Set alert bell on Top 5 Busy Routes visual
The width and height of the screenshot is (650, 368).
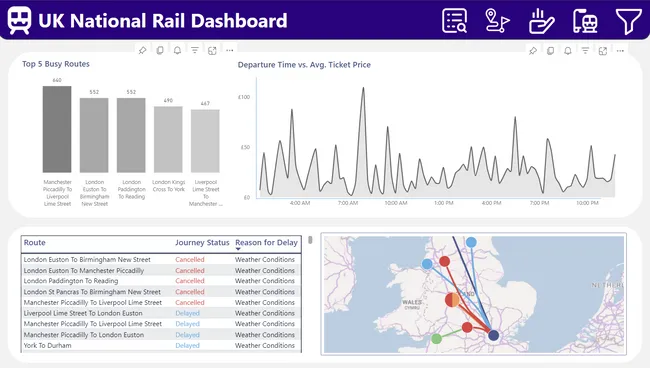(x=177, y=51)
